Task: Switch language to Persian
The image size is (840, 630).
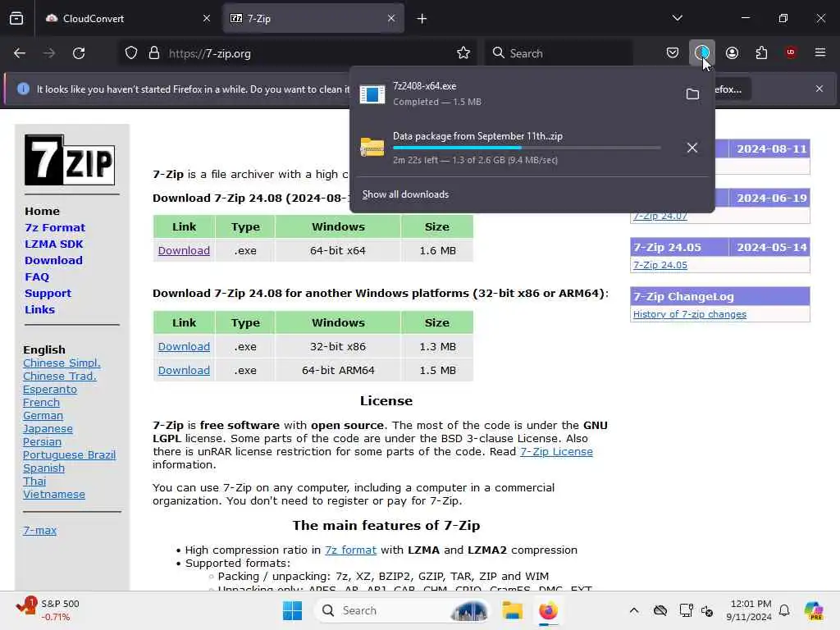Action: [42, 442]
